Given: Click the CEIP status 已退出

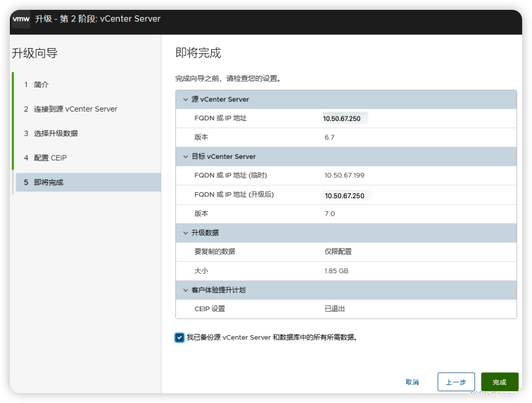Looking at the screenshot, I should [x=334, y=309].
